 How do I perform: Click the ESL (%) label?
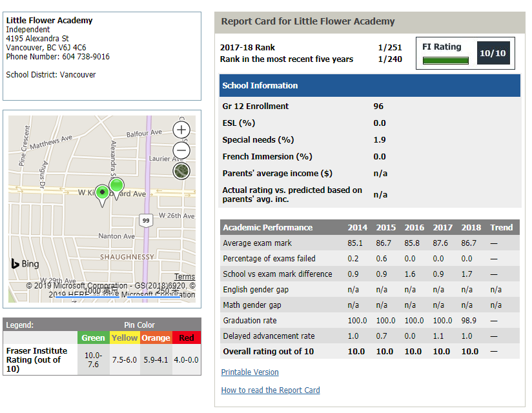(x=238, y=123)
